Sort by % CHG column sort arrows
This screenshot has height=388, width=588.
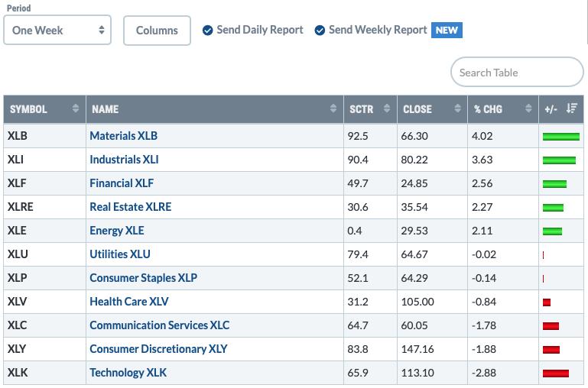click(x=528, y=108)
